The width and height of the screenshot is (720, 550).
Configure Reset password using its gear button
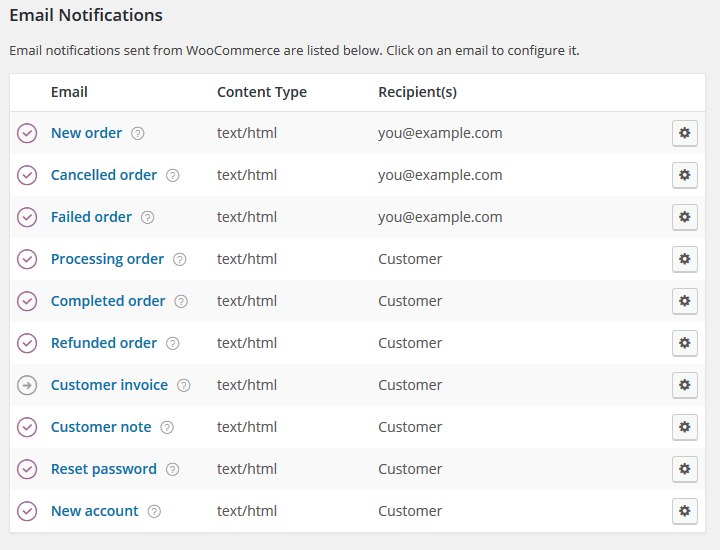click(684, 469)
